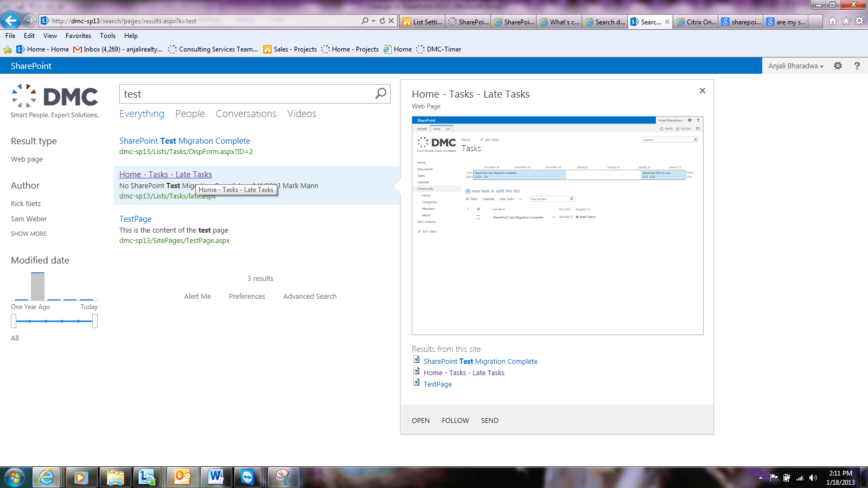
Task: Click the FOLLOW button in the preview
Action: (x=455, y=421)
